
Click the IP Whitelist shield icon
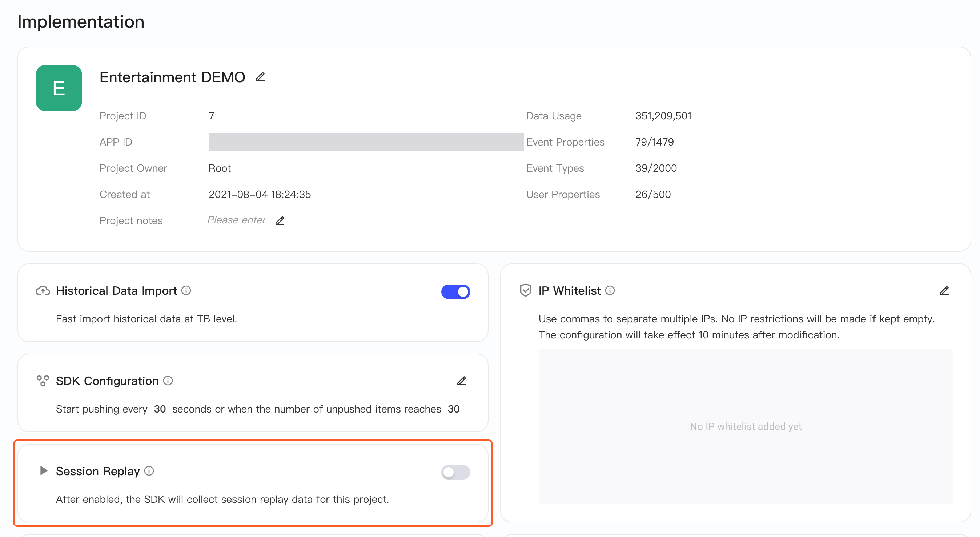point(525,291)
